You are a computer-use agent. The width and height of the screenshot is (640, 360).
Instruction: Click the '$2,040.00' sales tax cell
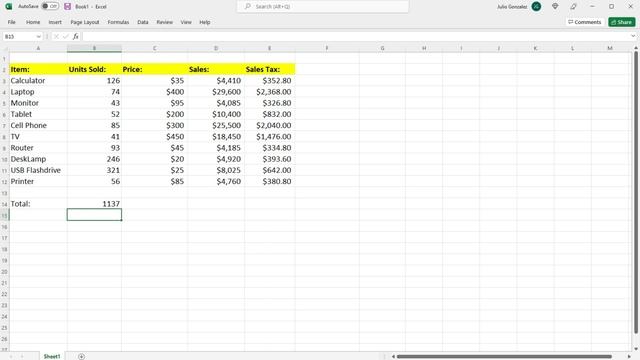[270, 125]
